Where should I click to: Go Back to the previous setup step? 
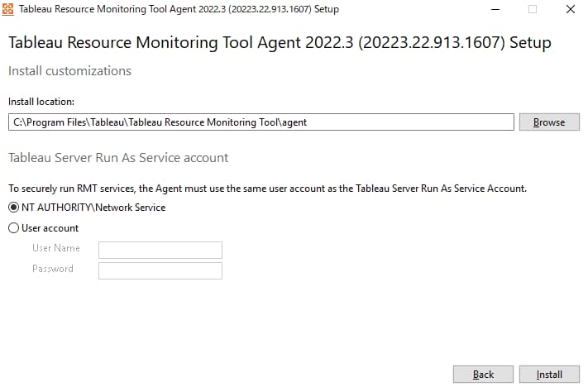pyautogui.click(x=483, y=375)
